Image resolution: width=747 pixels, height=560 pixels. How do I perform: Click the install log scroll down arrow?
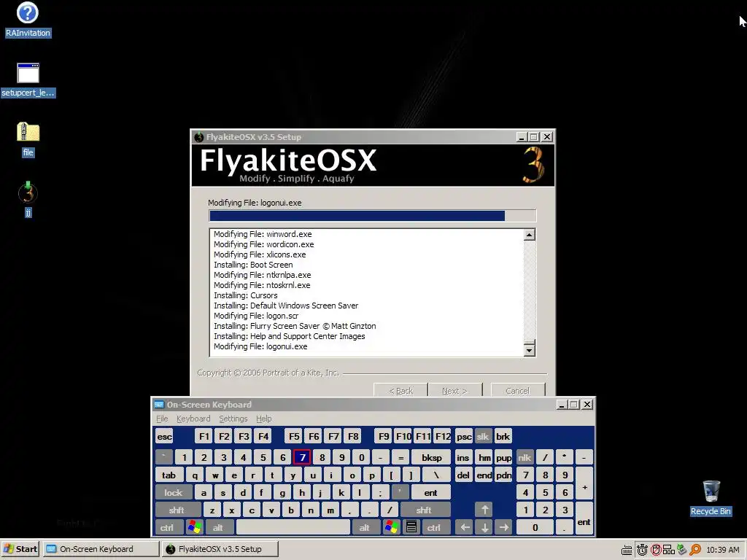pos(530,351)
